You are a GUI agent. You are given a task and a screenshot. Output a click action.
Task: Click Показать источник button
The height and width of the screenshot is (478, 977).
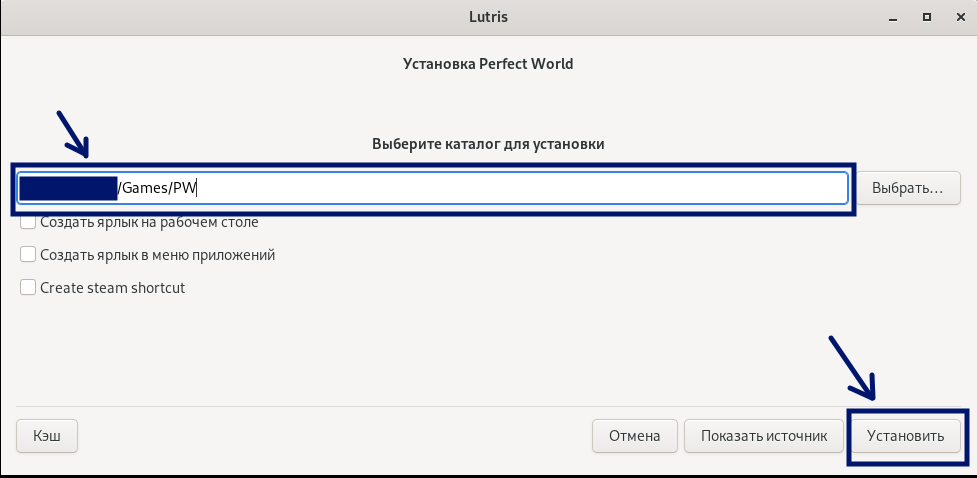pos(764,436)
